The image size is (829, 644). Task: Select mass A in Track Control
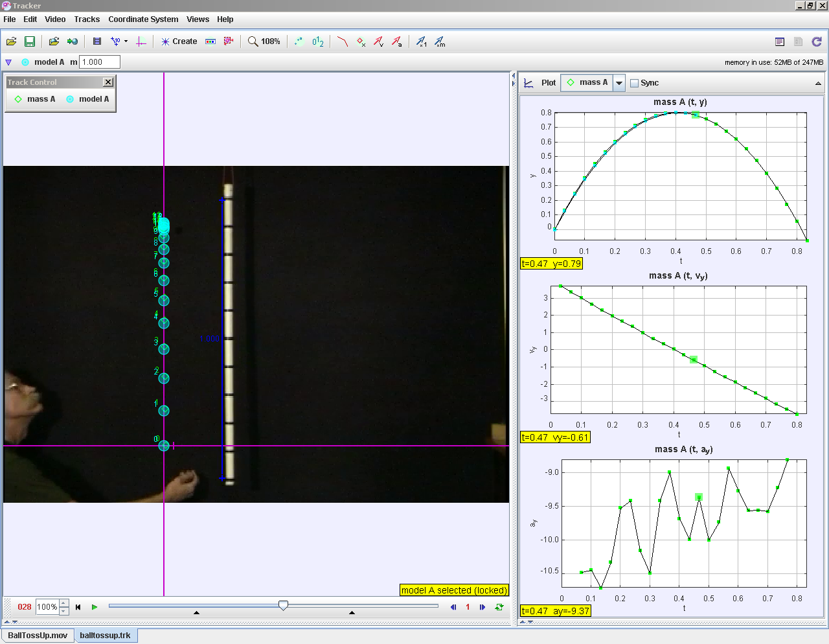point(35,99)
